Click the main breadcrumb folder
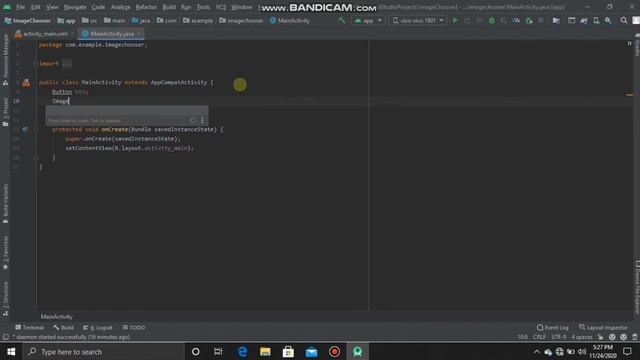 click(115, 20)
